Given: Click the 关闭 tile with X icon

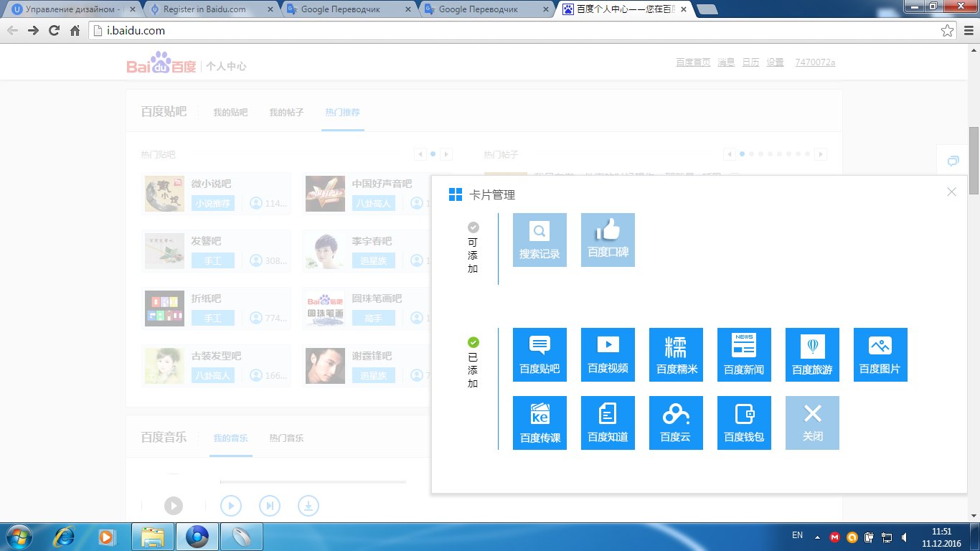Looking at the screenshot, I should (x=812, y=423).
